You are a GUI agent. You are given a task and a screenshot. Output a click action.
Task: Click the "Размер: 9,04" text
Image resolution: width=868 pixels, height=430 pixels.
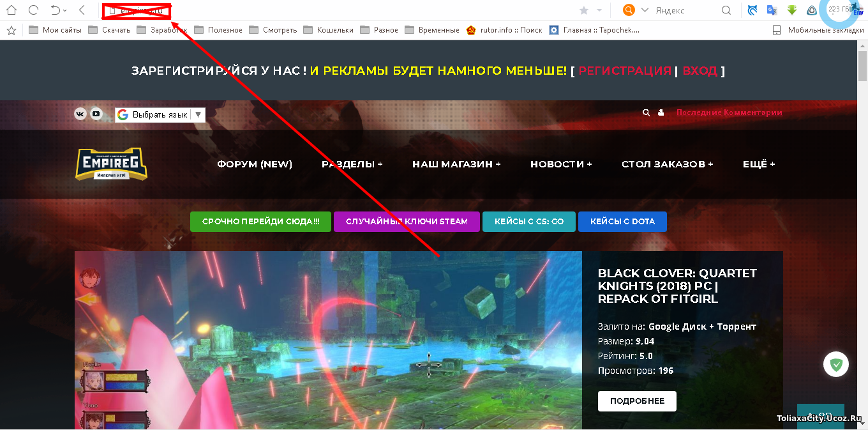point(626,341)
